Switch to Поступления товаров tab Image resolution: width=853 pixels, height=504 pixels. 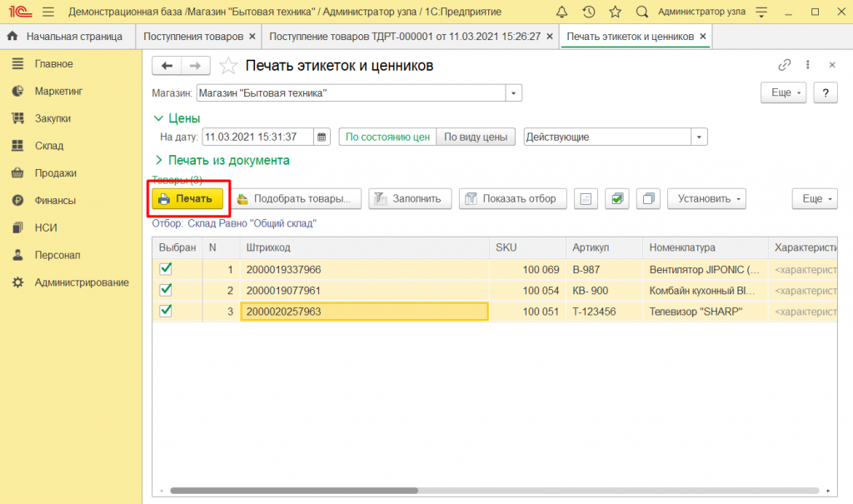[x=193, y=37]
